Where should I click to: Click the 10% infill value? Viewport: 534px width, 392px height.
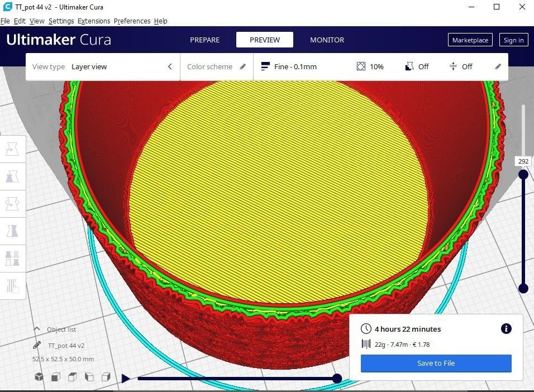tap(376, 67)
